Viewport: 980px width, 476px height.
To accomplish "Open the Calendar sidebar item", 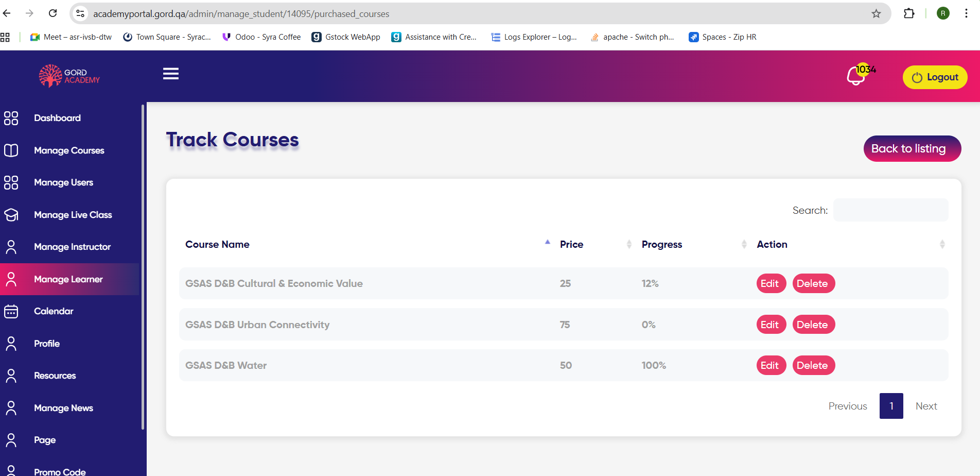I will (x=54, y=311).
